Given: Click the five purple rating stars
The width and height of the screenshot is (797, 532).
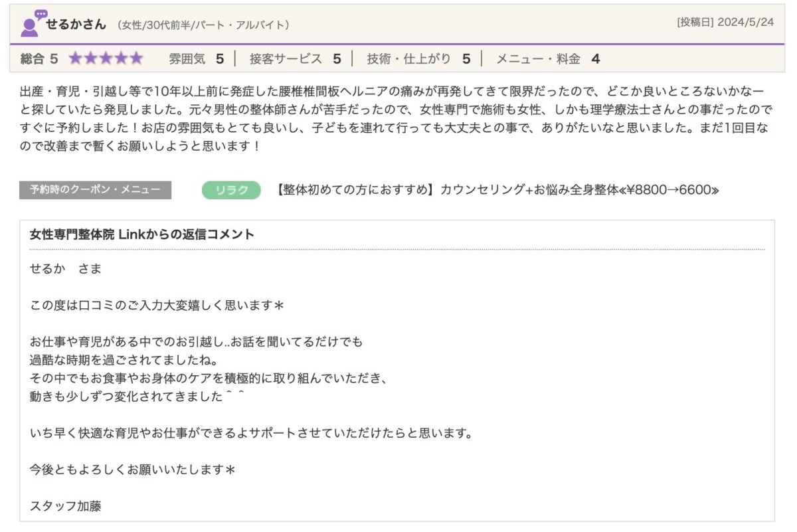Looking at the screenshot, I should coord(106,58).
